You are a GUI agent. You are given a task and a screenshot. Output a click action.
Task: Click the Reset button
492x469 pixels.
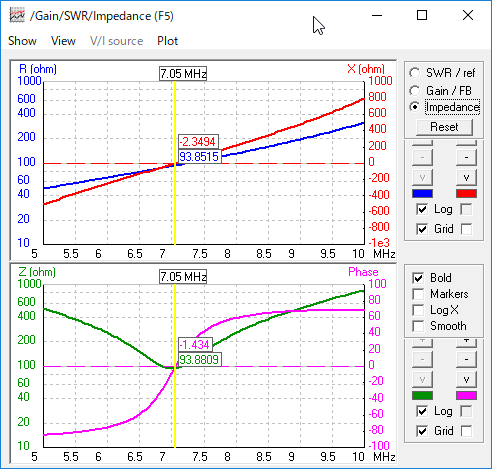click(444, 127)
